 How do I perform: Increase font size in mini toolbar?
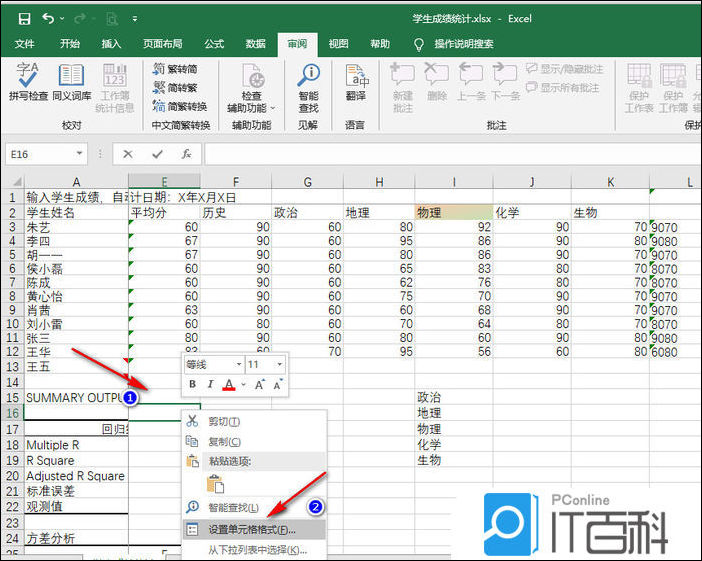point(258,385)
